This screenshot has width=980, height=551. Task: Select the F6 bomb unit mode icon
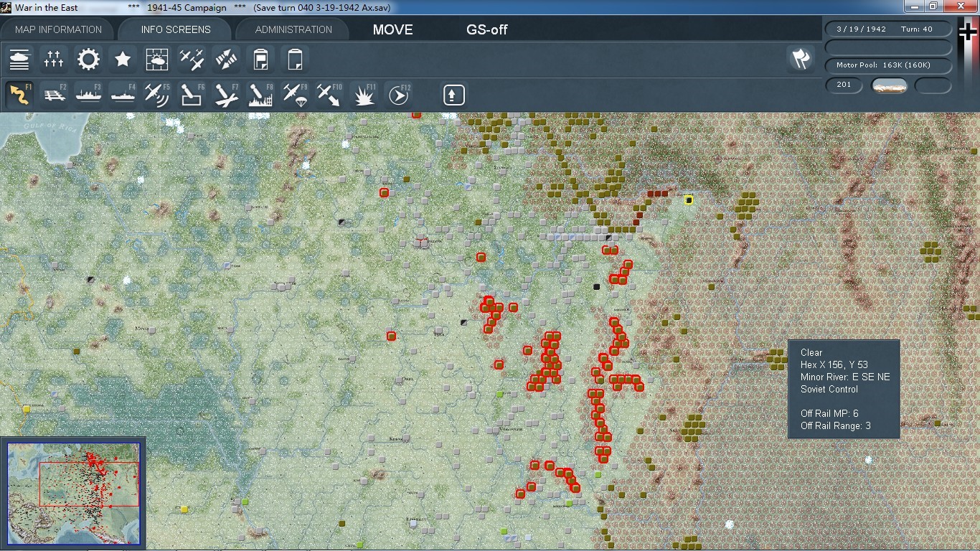click(192, 95)
